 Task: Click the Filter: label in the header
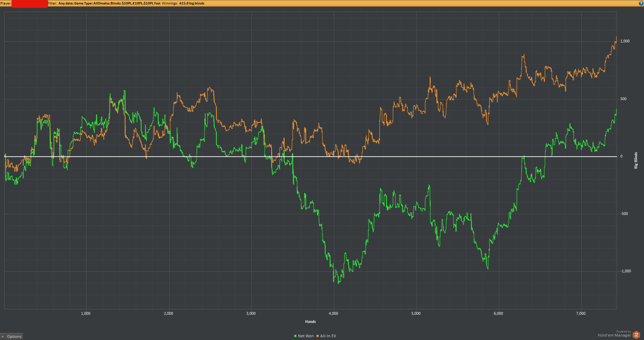[x=52, y=3]
